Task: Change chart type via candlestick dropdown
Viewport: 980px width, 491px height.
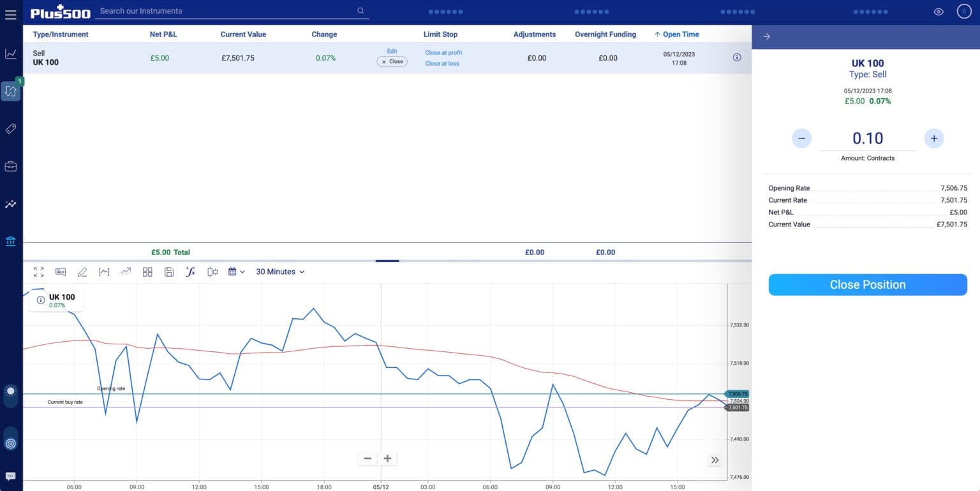Action: pos(213,272)
